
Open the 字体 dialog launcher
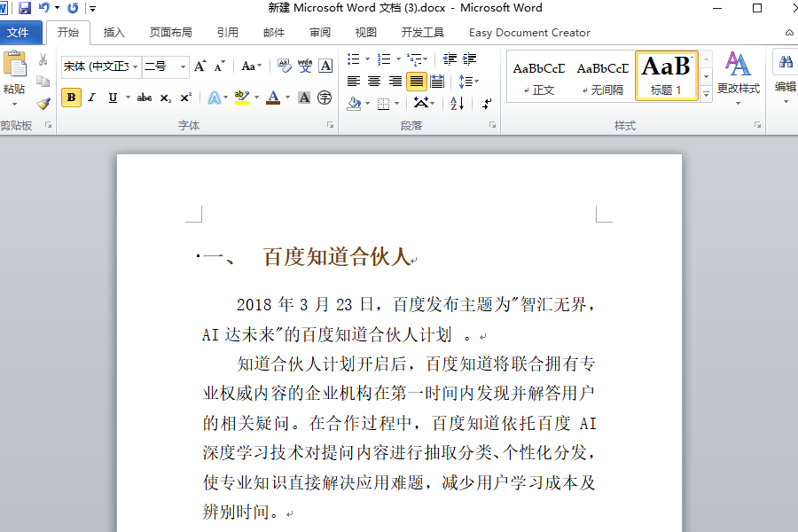coord(331,125)
